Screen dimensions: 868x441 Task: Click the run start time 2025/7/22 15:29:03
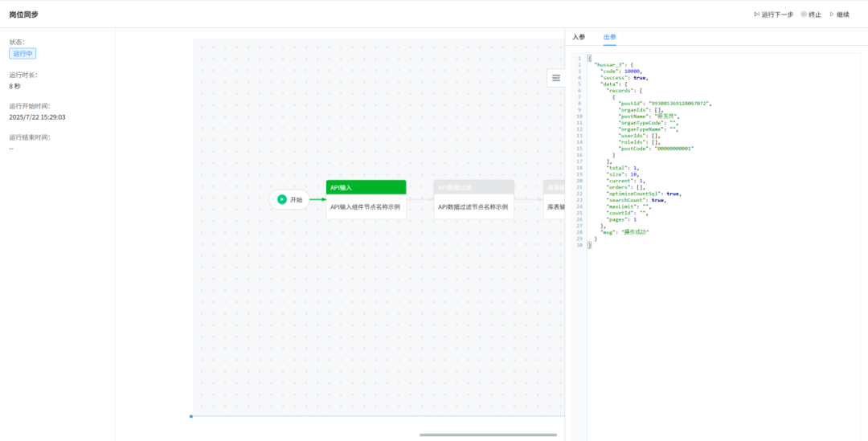[37, 117]
